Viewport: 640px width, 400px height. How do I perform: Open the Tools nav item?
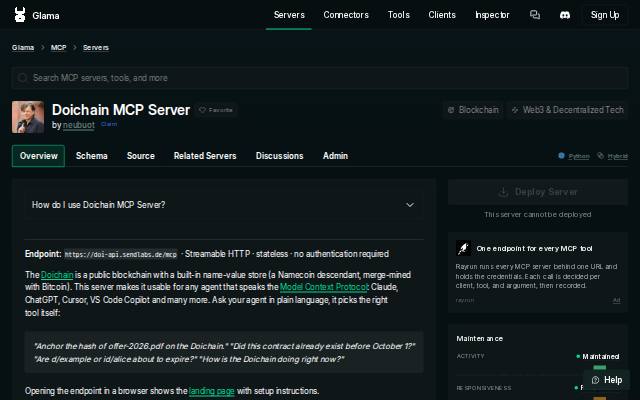pos(398,15)
